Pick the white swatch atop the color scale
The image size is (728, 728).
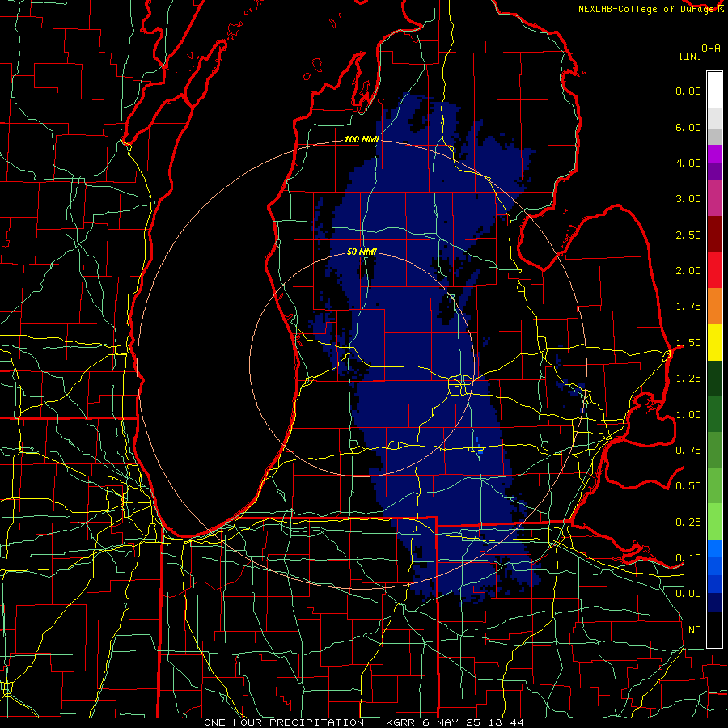[x=714, y=90]
